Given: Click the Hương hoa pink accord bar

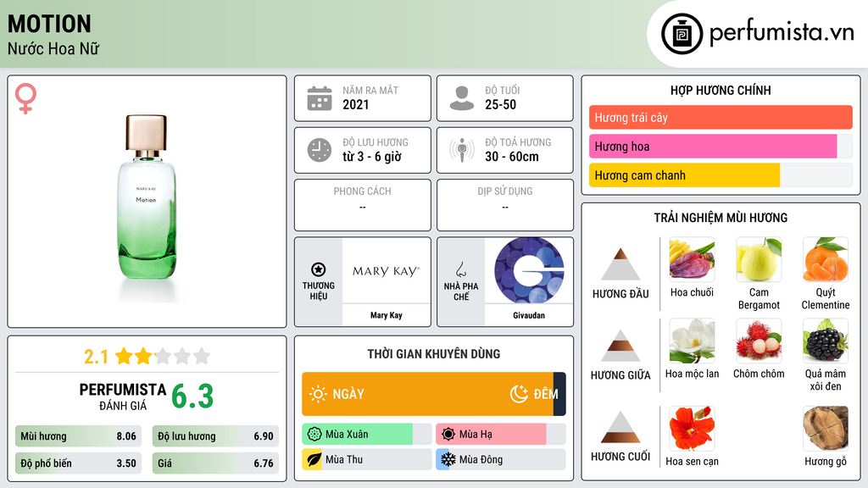Looking at the screenshot, I should [x=713, y=146].
